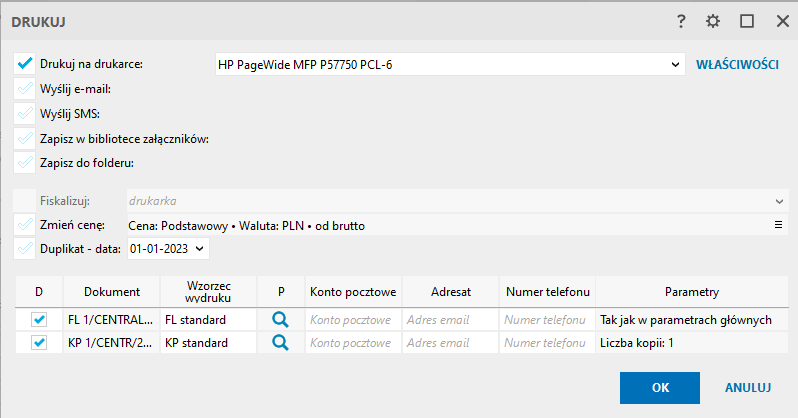Open printer WŁAŚCIWOŚCI link
Screen dimensions: 798x418
coord(737,65)
